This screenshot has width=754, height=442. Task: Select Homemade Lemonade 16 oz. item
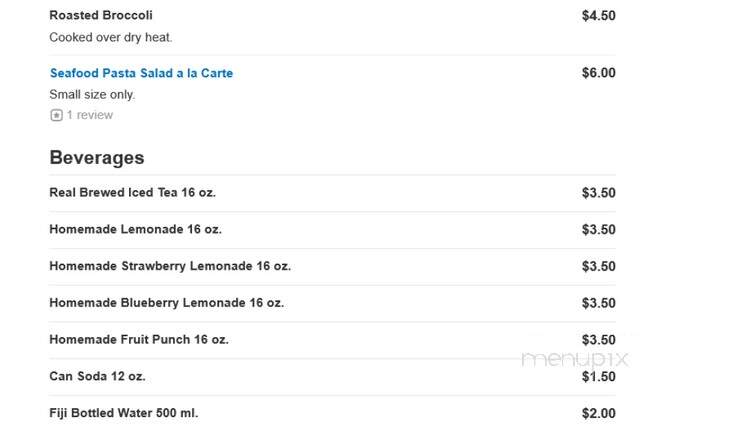click(136, 229)
